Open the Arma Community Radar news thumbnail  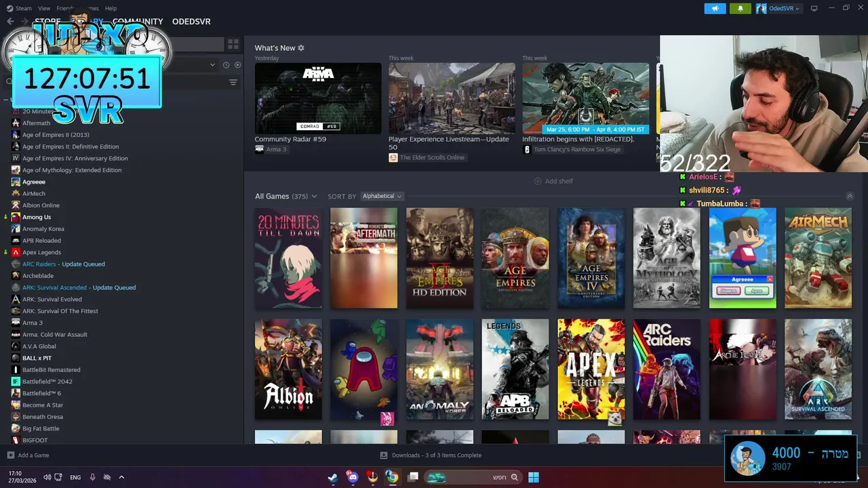point(318,98)
